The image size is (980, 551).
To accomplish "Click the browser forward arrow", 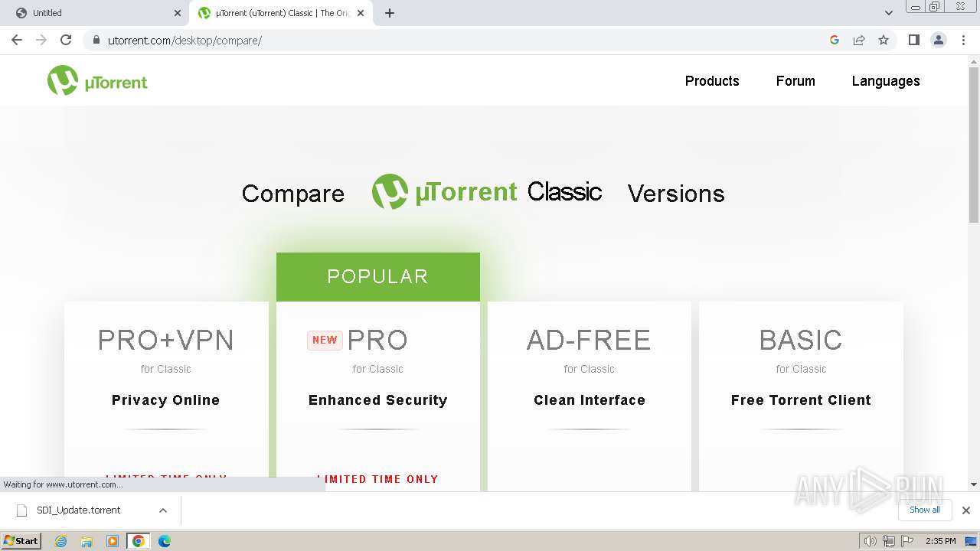I will click(x=41, y=40).
